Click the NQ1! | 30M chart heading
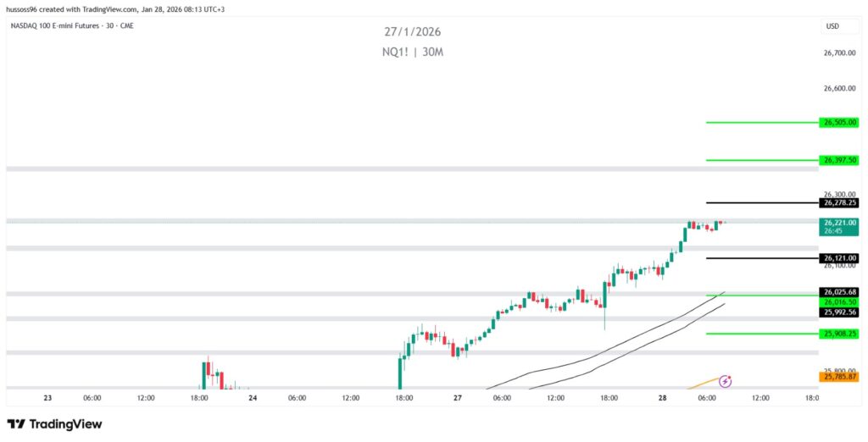This screenshot has height=442, width=868. [x=412, y=52]
